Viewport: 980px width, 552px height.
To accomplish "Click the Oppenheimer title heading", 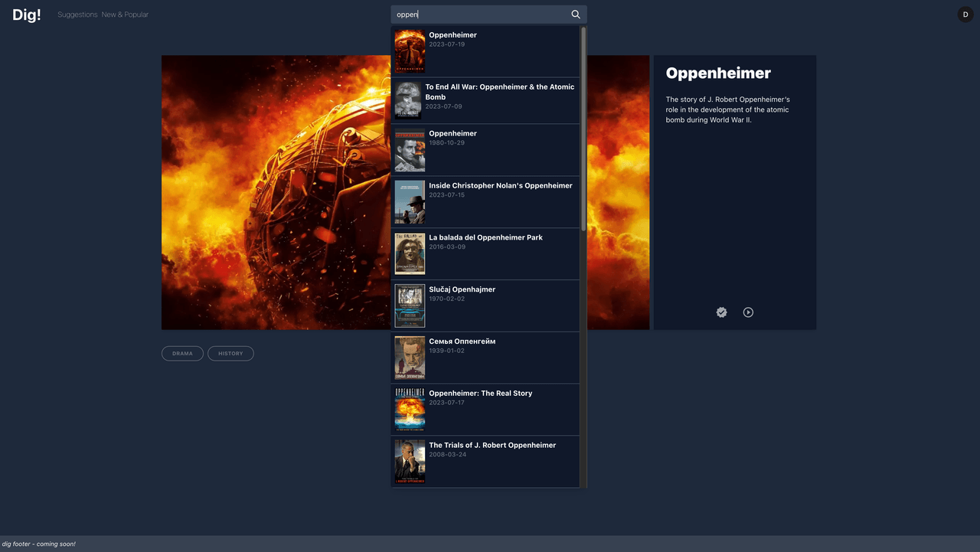I will click(718, 73).
